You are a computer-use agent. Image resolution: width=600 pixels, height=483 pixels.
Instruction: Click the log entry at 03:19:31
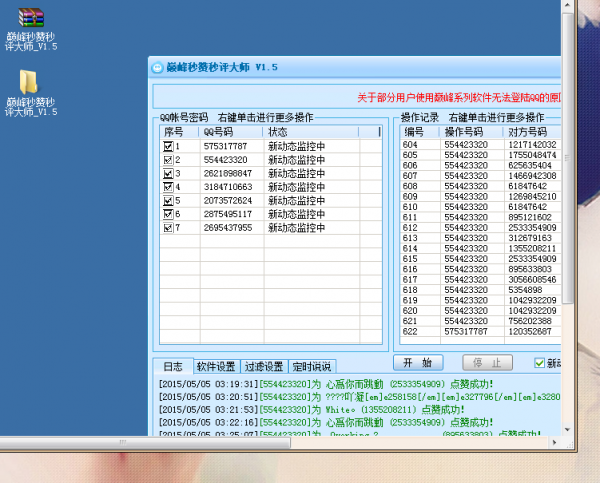point(326,384)
